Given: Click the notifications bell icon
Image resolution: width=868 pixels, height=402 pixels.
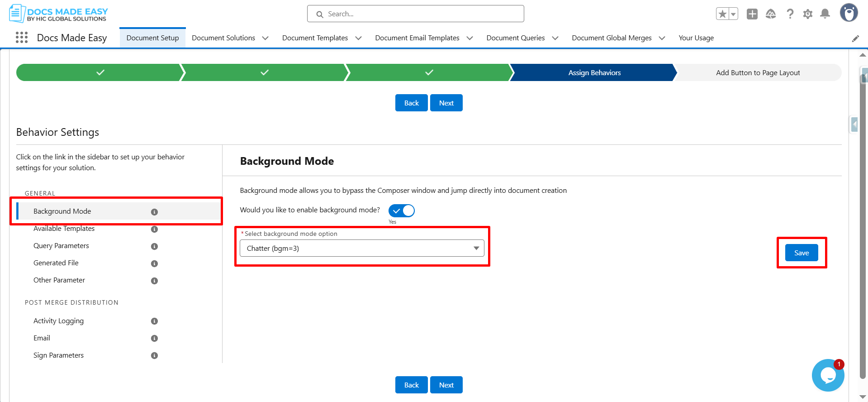Looking at the screenshot, I should coord(825,14).
